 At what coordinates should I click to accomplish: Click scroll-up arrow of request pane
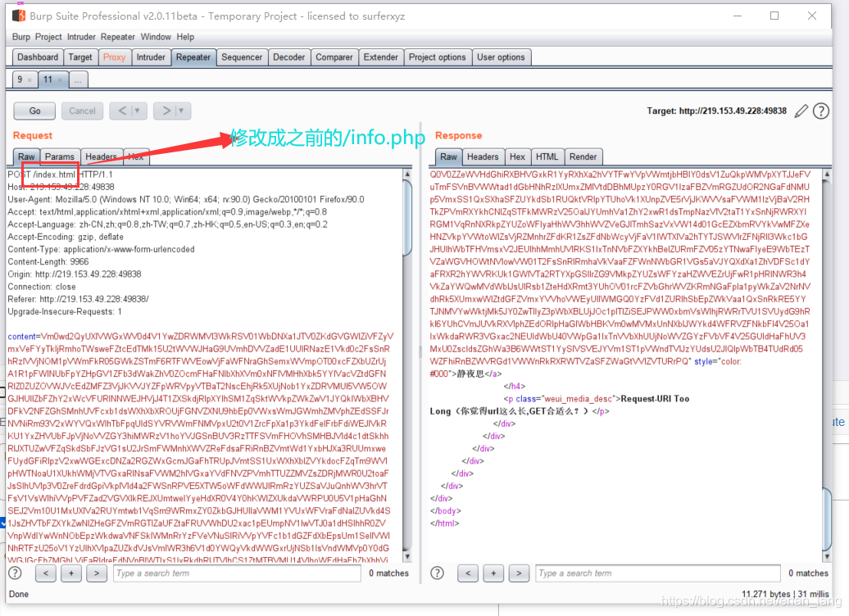(407, 174)
